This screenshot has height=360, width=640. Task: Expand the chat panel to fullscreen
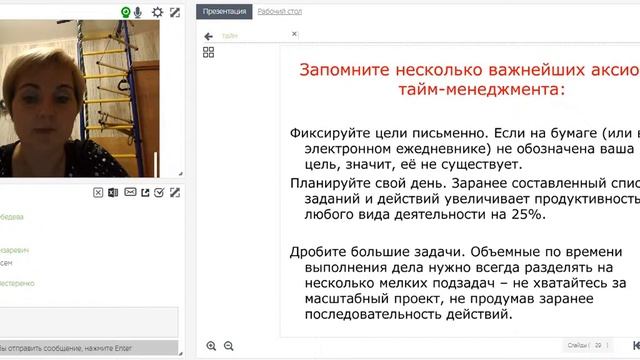click(x=175, y=192)
